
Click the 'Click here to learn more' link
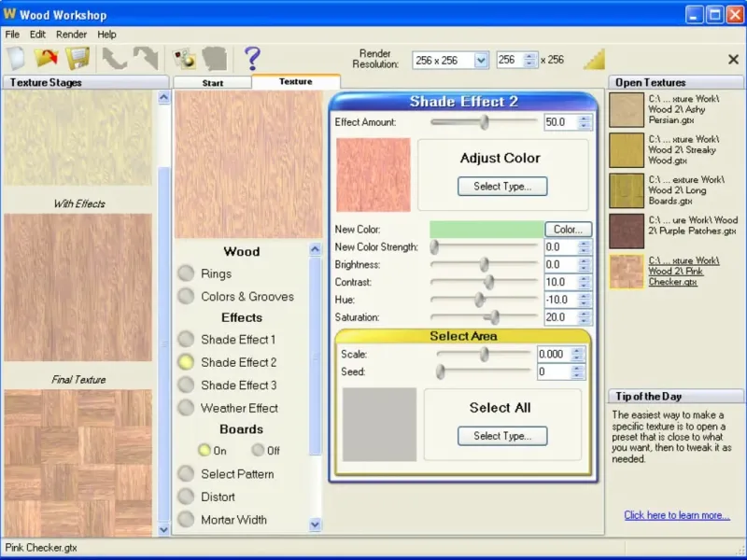coord(677,515)
